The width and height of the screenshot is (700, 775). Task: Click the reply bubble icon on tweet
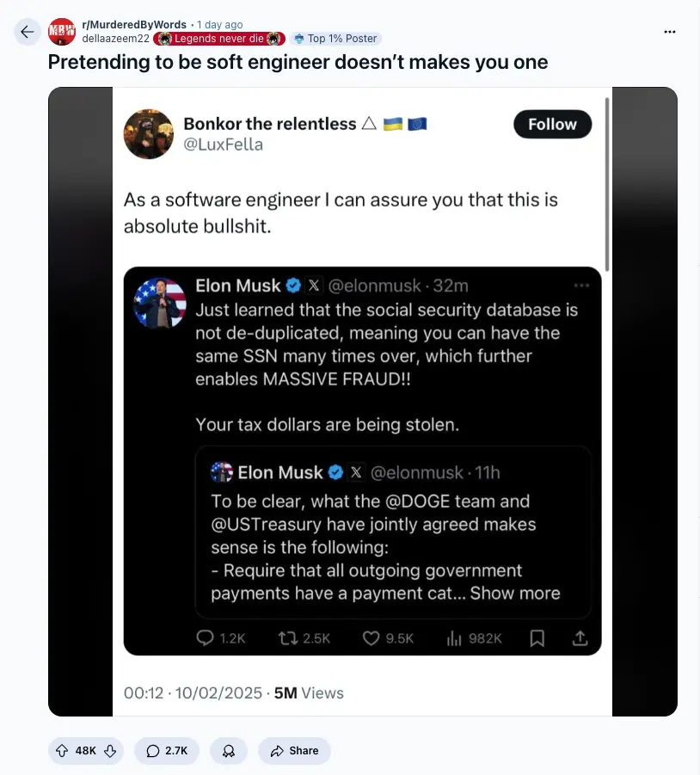pyautogui.click(x=206, y=638)
